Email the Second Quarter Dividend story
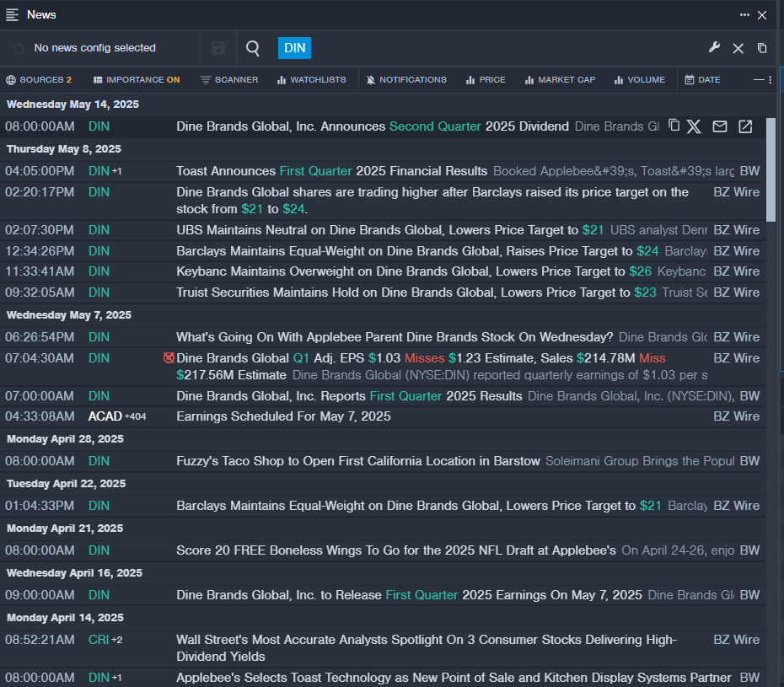Image resolution: width=784 pixels, height=687 pixels. 719,126
